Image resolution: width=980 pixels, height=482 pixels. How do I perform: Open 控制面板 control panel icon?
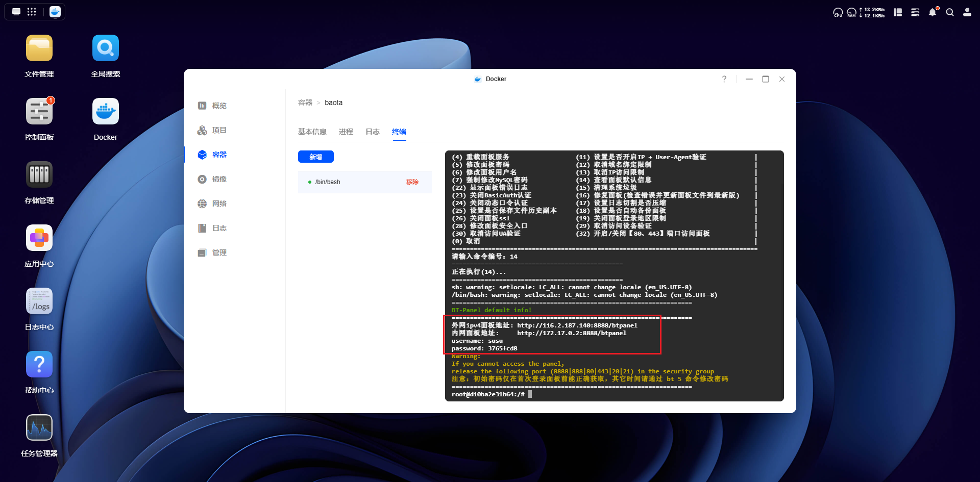(39, 112)
